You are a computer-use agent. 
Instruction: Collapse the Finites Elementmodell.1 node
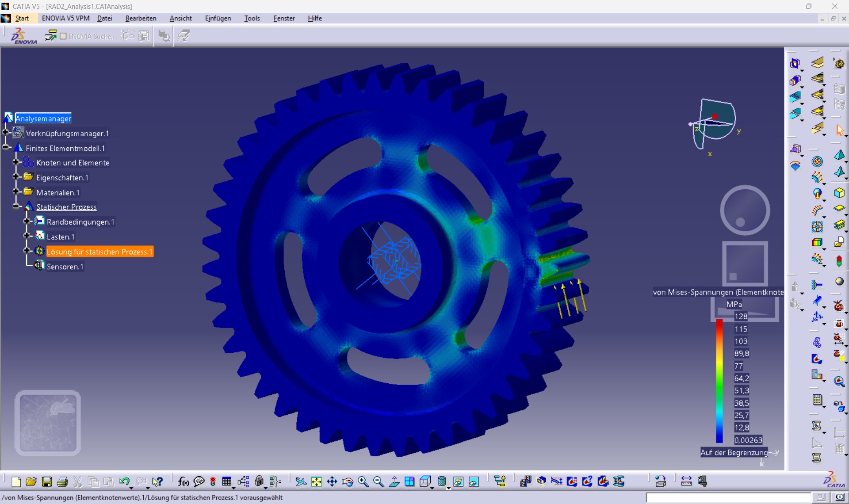pos(5,147)
